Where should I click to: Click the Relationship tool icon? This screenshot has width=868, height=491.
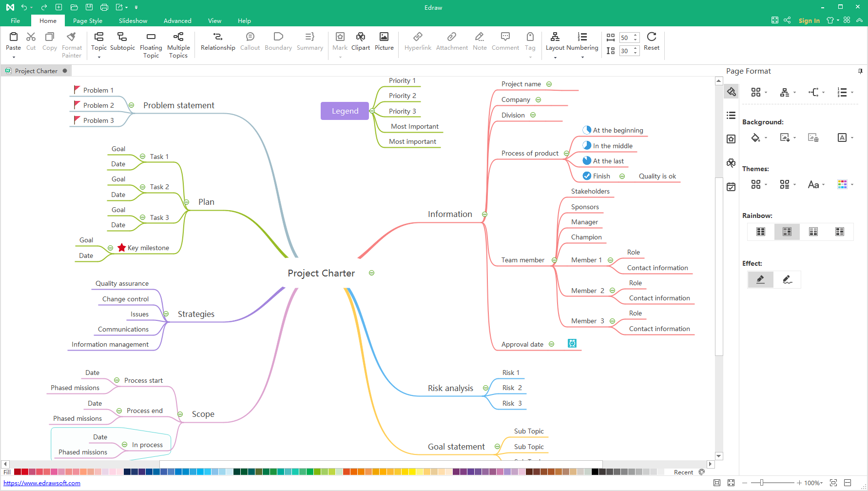(217, 37)
